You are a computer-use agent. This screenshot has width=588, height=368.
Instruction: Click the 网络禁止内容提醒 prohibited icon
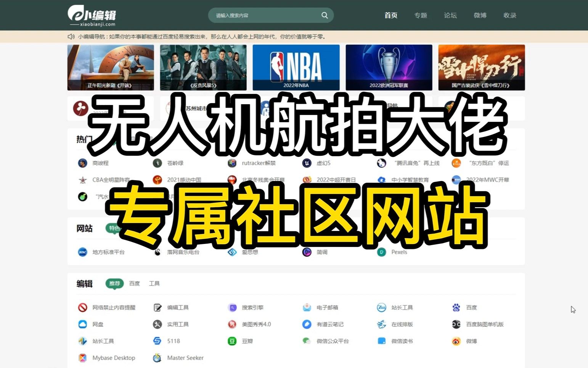pos(82,307)
